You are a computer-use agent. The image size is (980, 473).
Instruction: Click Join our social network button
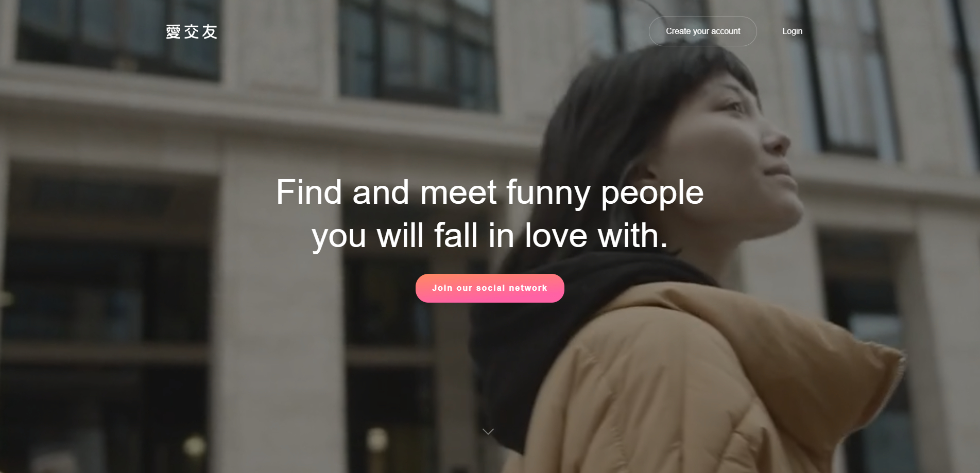[x=490, y=288]
